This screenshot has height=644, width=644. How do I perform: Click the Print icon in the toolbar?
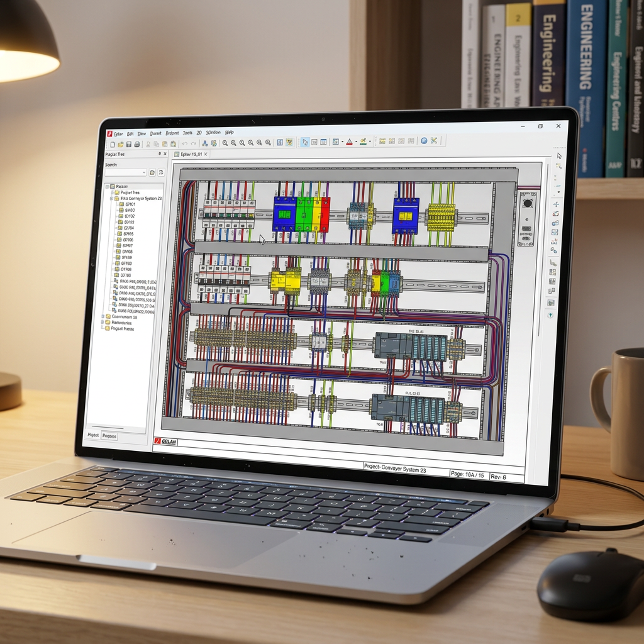[x=137, y=144]
